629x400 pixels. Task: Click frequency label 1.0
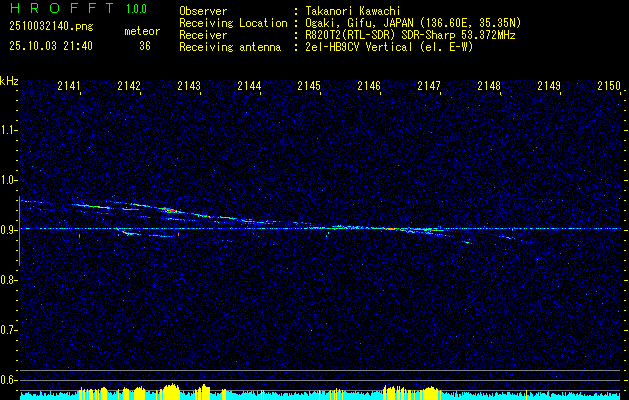click(8, 180)
